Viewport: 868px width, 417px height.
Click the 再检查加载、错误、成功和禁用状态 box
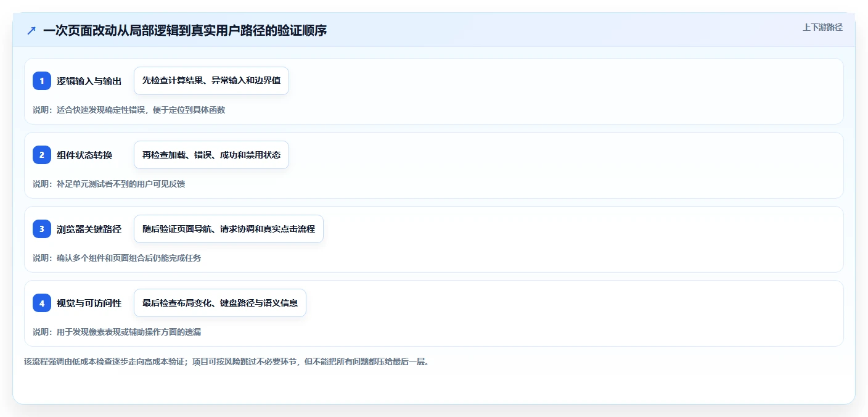coord(211,155)
